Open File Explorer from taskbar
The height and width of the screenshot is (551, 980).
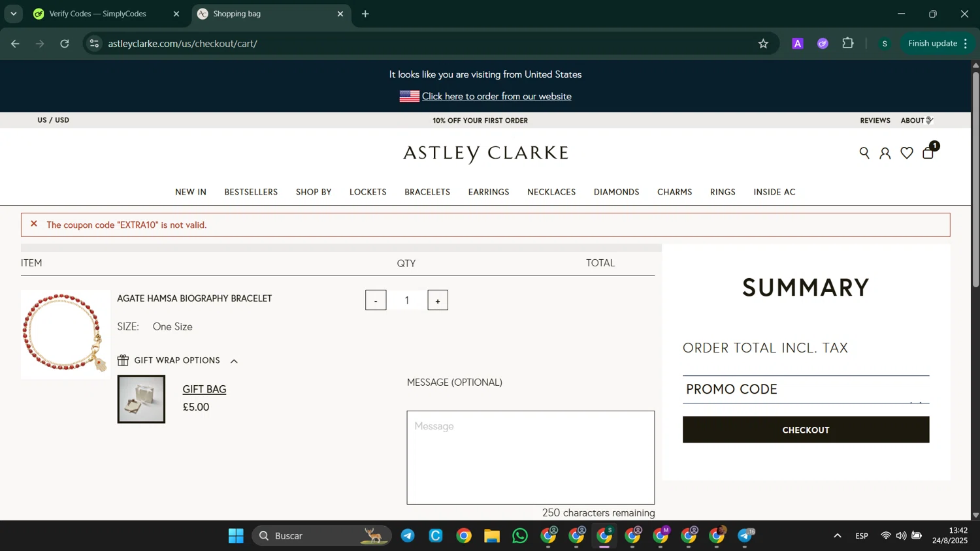coord(492,536)
